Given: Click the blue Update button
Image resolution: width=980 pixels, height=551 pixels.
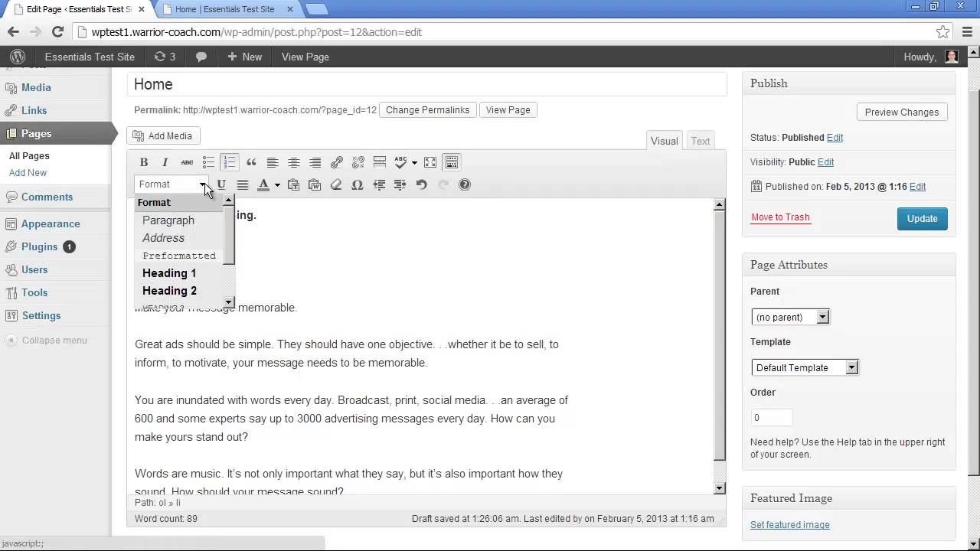Looking at the screenshot, I should [922, 218].
